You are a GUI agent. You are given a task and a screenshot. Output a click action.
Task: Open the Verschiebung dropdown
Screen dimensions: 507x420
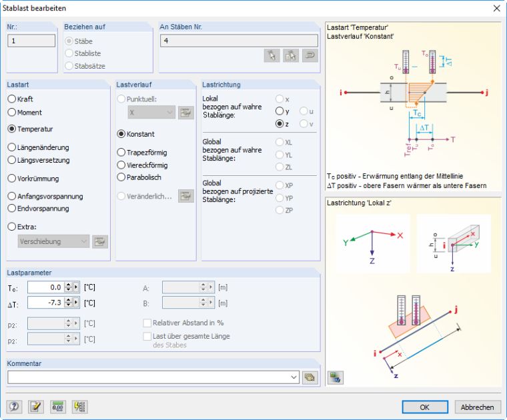[x=53, y=241]
